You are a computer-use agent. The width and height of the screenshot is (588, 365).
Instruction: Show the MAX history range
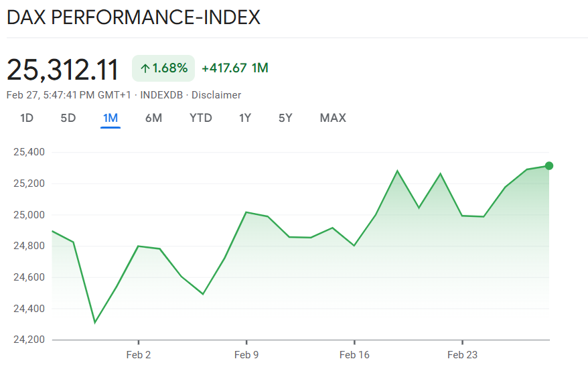pyautogui.click(x=333, y=118)
